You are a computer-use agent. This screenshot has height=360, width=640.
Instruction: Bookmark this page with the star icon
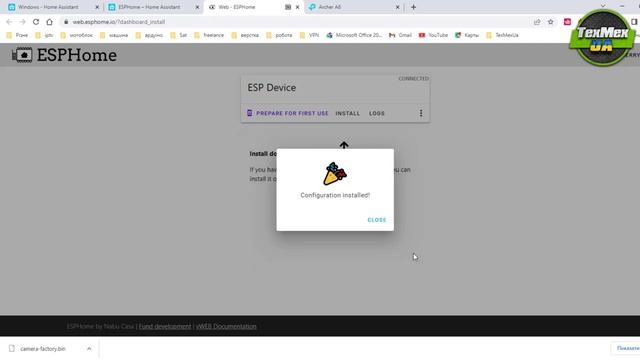(551, 22)
